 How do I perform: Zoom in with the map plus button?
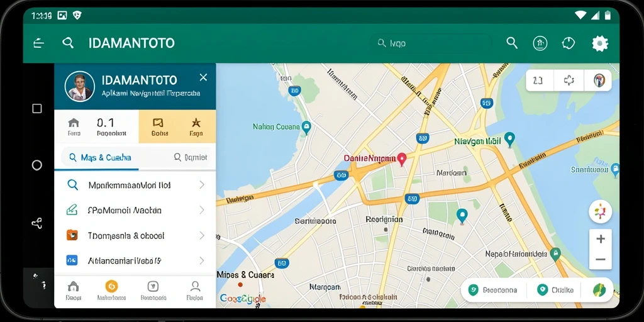600,239
